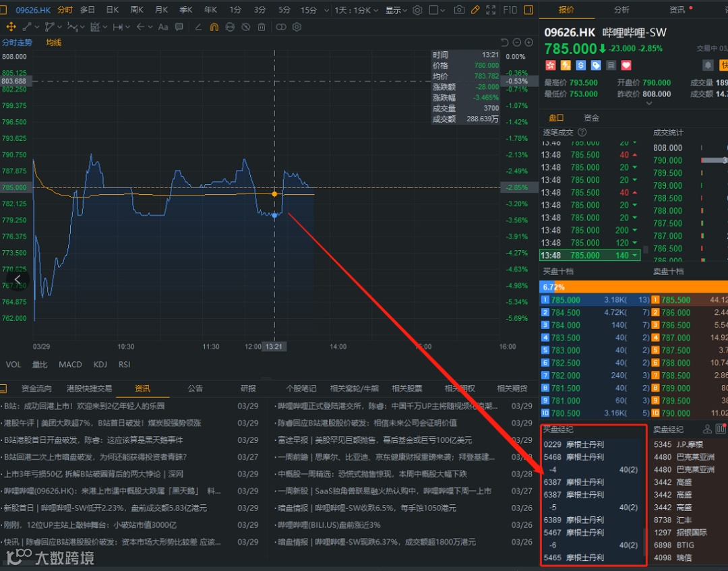The height and width of the screenshot is (571, 728).
Task: Open the 分析 tab in right panel
Action: [621, 9]
